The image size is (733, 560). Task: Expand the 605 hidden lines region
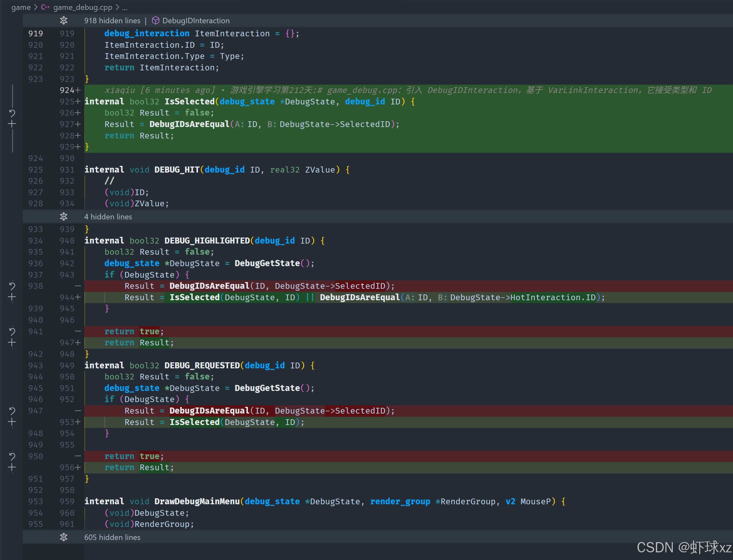(x=64, y=537)
